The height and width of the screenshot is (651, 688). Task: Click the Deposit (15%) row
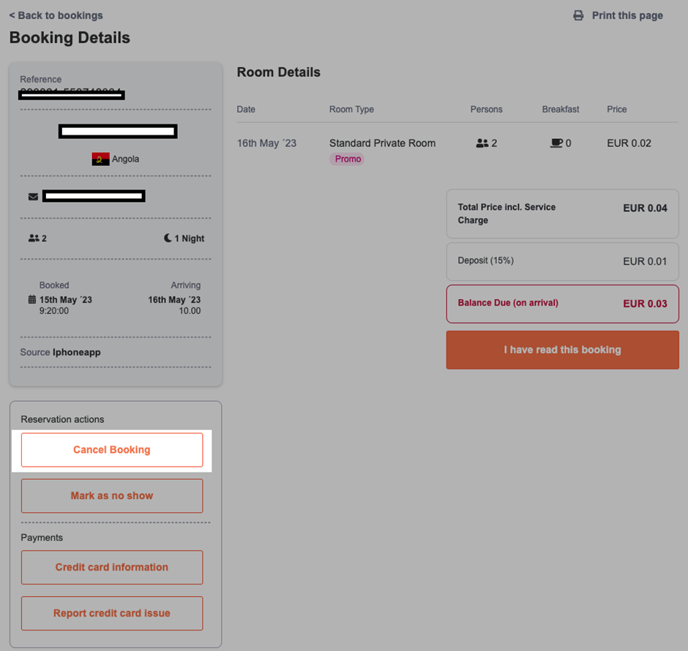[x=562, y=261]
